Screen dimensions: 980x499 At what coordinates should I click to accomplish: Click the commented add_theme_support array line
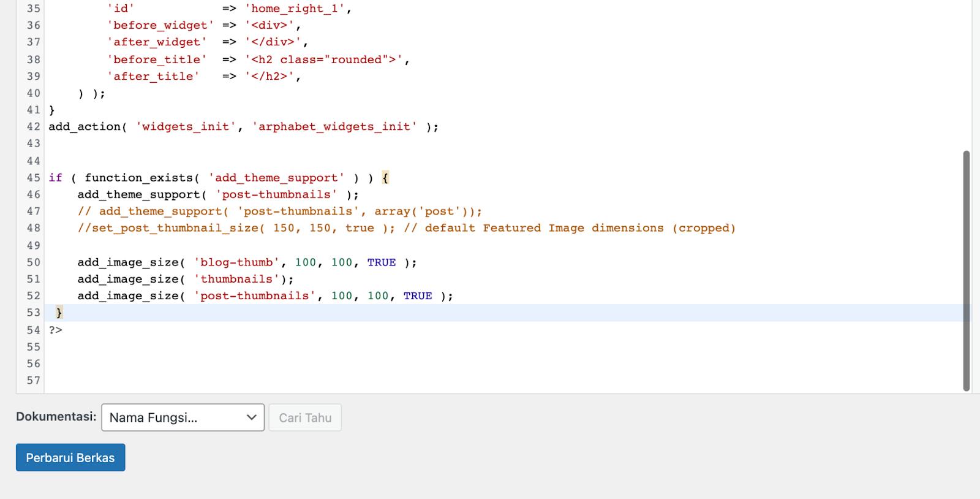[280, 211]
